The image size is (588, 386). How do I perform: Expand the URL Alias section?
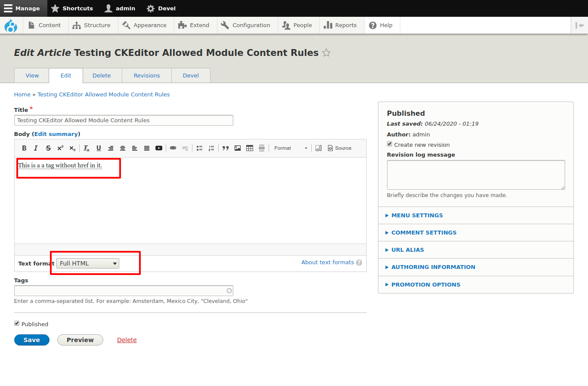tap(407, 250)
